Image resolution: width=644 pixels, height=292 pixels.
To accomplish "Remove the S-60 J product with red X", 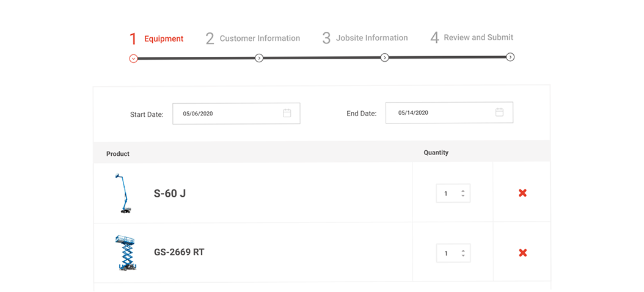I will [x=522, y=193].
